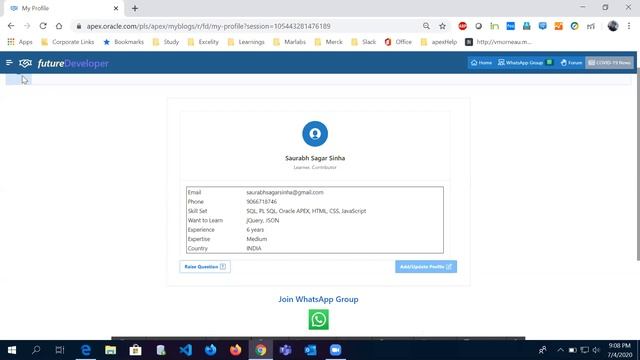Open the Slack bookmark folder
640x360 pixels.
coord(364,42)
